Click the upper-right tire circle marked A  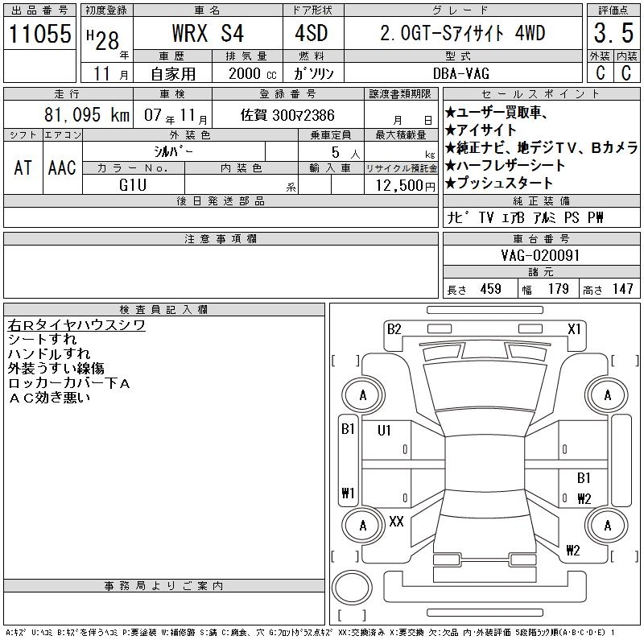tap(607, 395)
